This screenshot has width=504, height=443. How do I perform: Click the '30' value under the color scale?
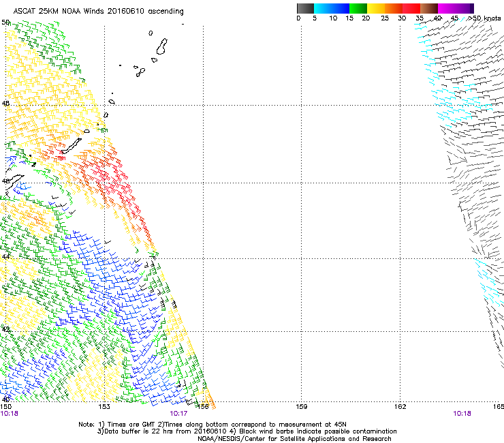402,18
